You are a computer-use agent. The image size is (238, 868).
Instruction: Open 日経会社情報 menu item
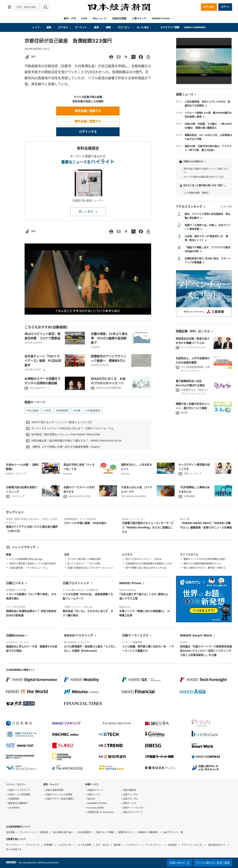(119, 19)
